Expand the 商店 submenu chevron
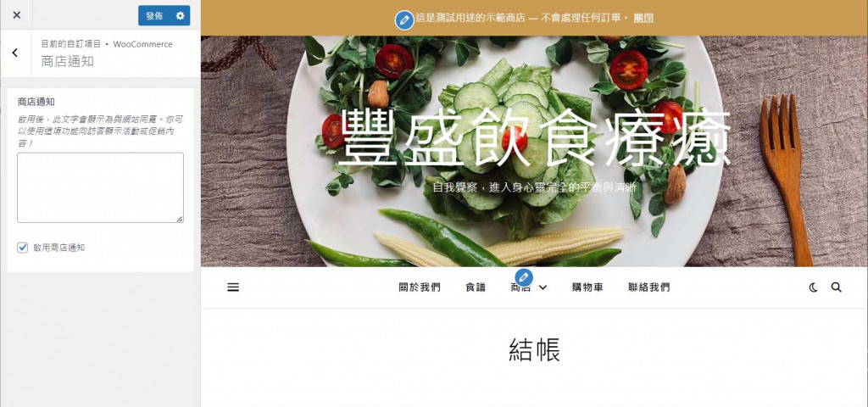Image resolution: width=868 pixels, height=407 pixels. click(x=543, y=287)
